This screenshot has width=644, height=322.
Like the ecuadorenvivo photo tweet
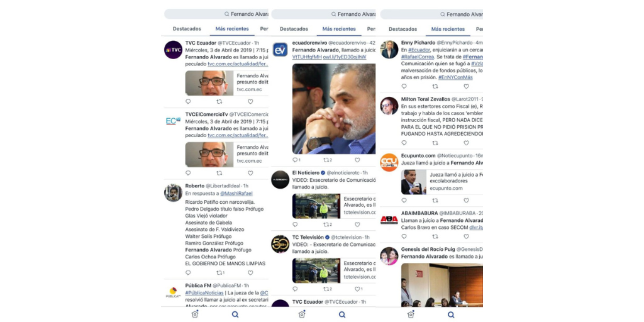pos(357,160)
